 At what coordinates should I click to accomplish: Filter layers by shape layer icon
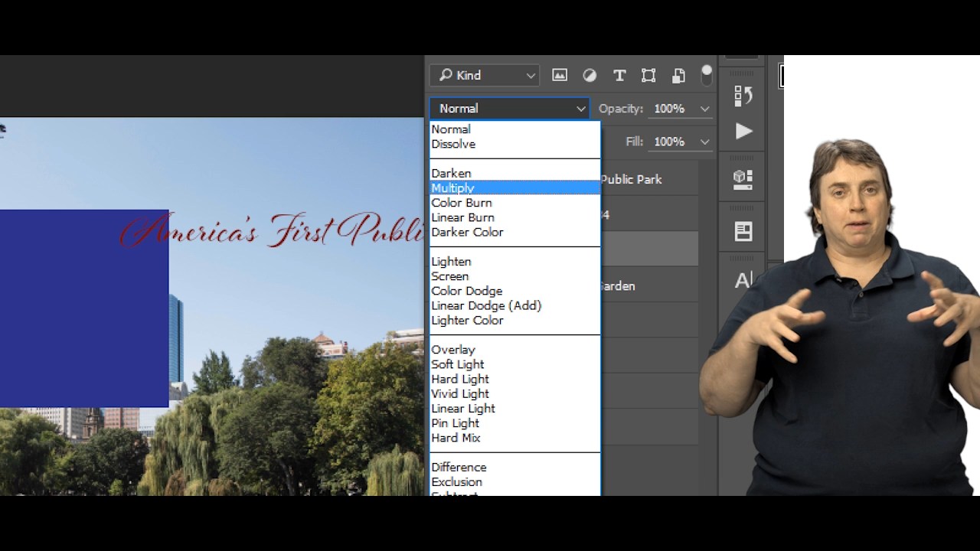click(x=648, y=75)
